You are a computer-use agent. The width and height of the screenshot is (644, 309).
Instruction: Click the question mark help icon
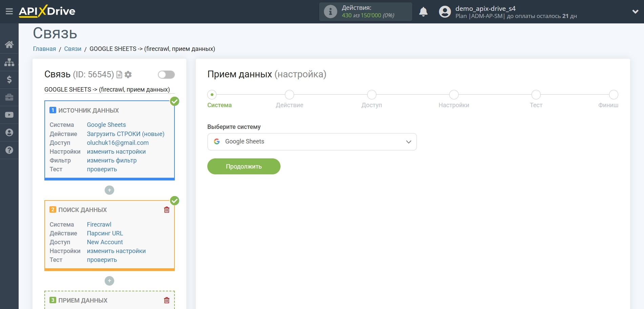click(x=9, y=150)
